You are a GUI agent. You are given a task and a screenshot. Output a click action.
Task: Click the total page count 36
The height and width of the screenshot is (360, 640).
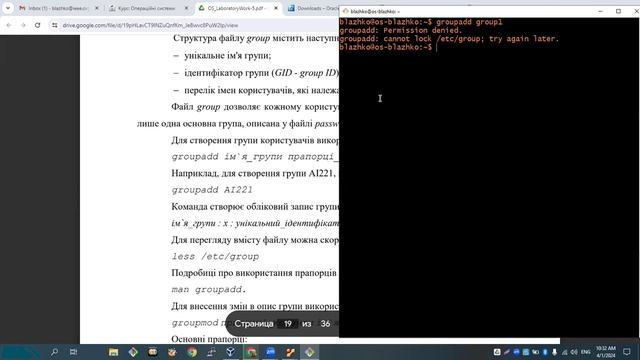325,324
